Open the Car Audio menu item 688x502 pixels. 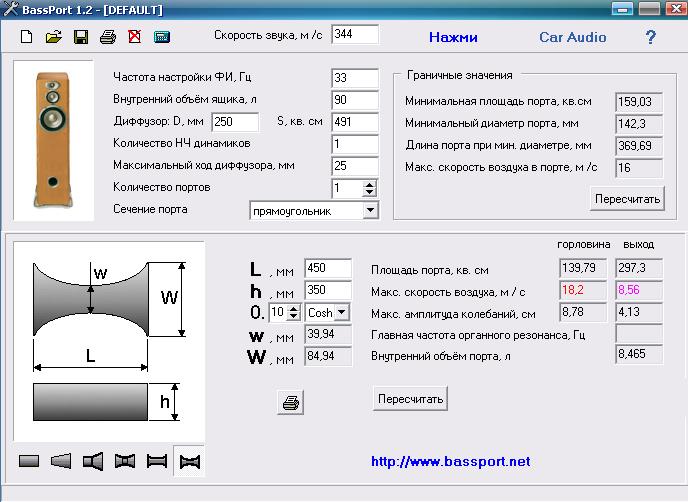572,38
